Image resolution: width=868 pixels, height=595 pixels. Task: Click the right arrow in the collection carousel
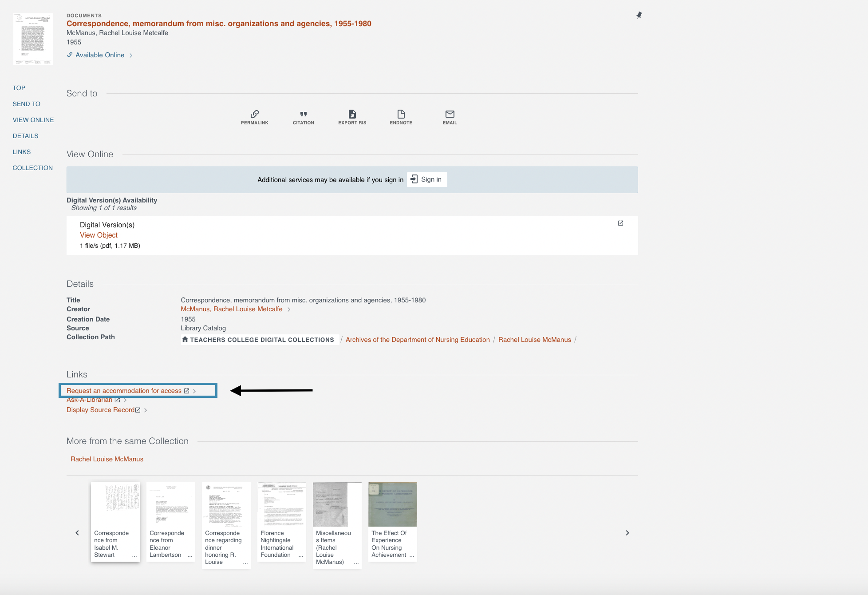point(627,533)
